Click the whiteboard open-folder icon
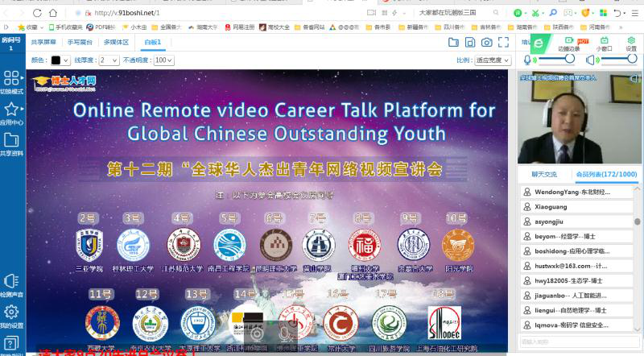644x356 pixels. click(x=453, y=42)
